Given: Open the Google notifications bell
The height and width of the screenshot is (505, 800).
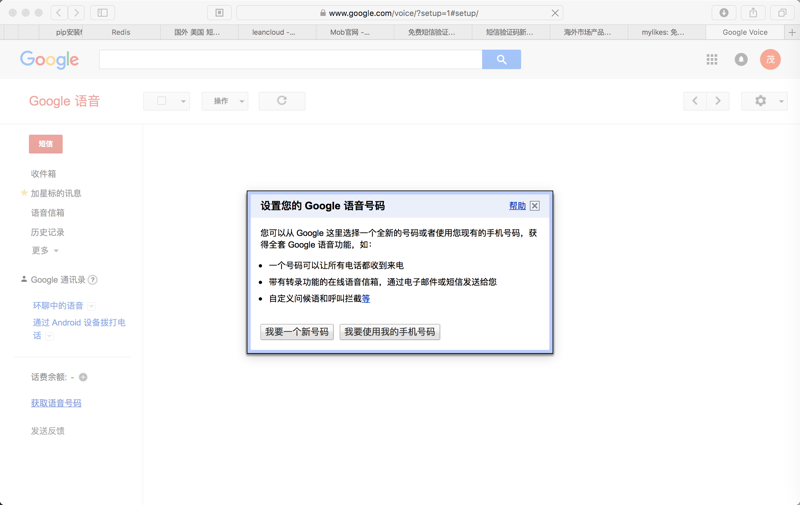Looking at the screenshot, I should 741,60.
